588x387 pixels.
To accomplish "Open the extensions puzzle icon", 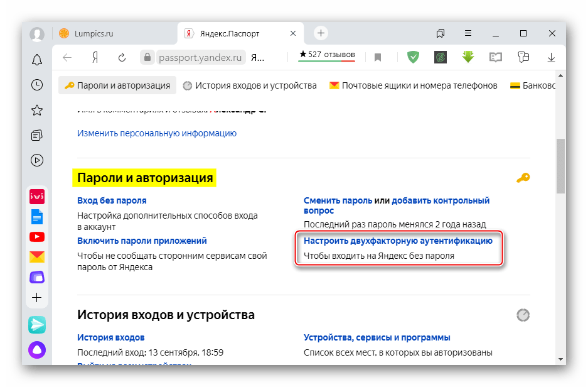I will tap(523, 57).
